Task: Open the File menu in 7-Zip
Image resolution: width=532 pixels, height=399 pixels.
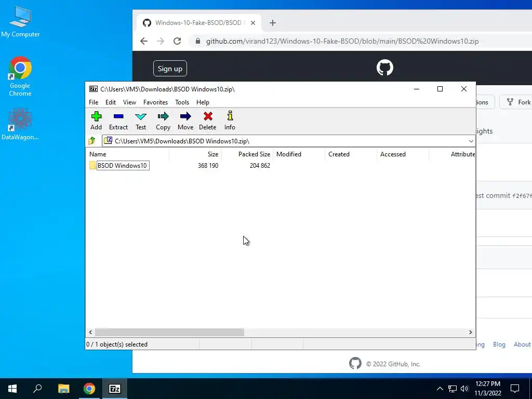Action: (x=94, y=102)
